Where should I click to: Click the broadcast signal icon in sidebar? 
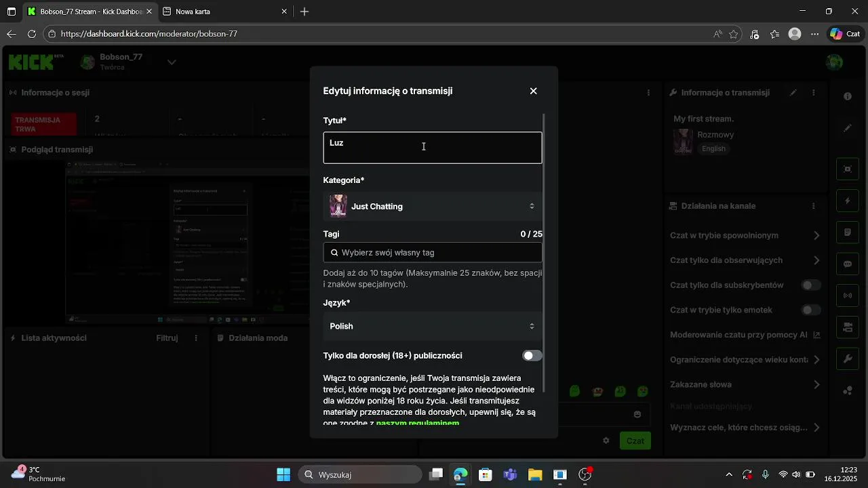(x=848, y=296)
